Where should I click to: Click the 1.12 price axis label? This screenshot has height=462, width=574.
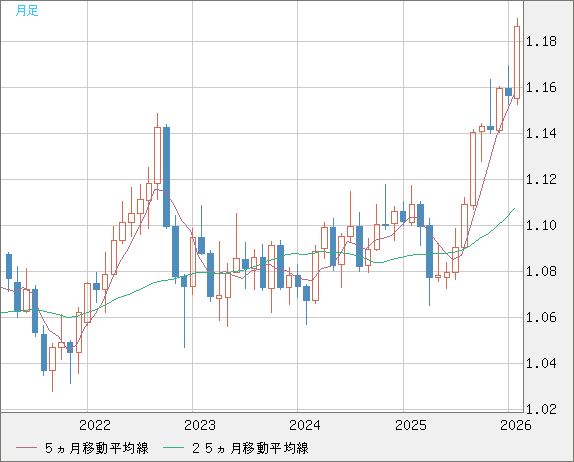click(541, 179)
